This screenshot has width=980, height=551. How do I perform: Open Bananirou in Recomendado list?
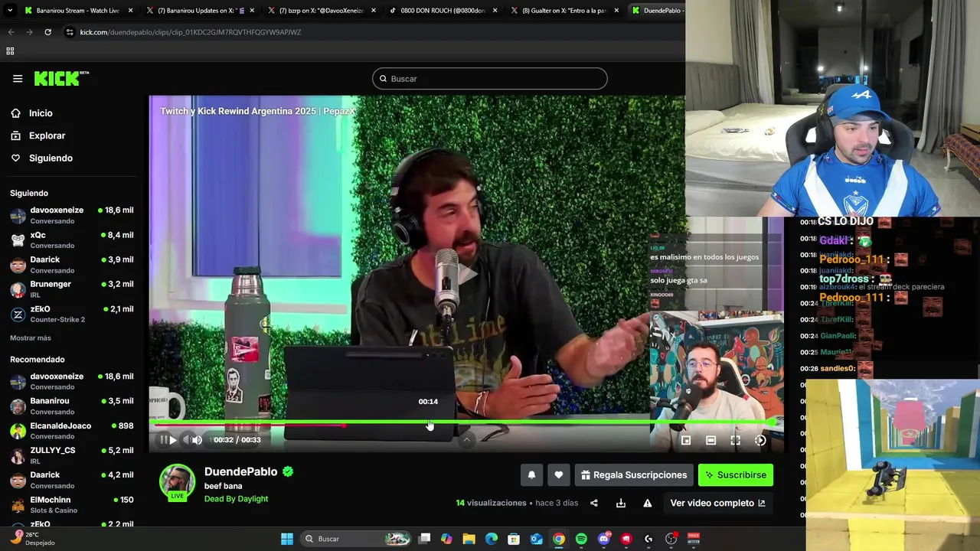72,406
